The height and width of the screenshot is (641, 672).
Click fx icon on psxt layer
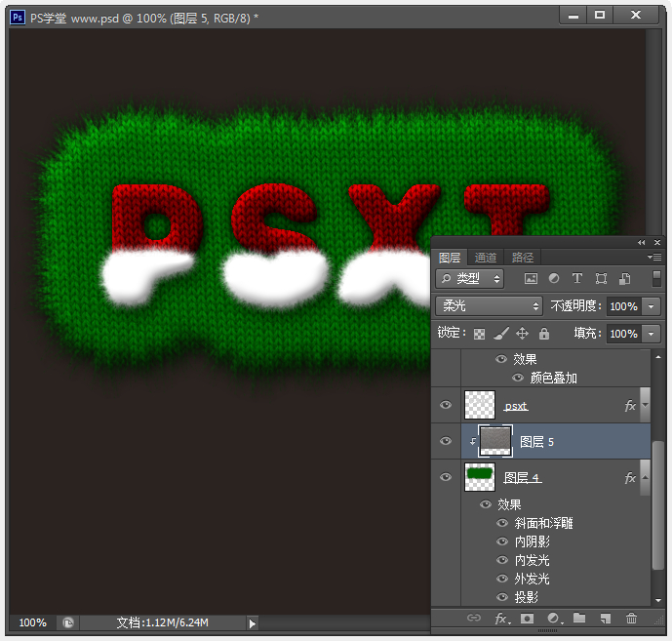coord(629,406)
